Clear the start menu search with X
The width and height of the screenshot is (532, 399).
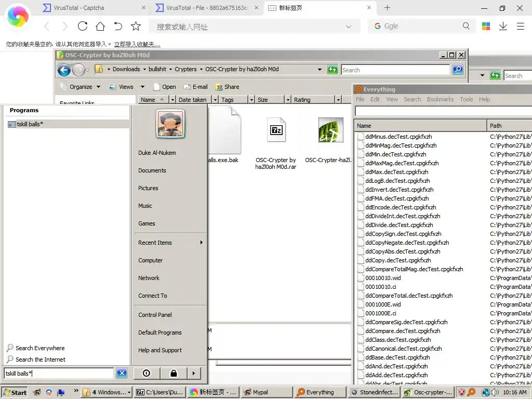tap(122, 373)
